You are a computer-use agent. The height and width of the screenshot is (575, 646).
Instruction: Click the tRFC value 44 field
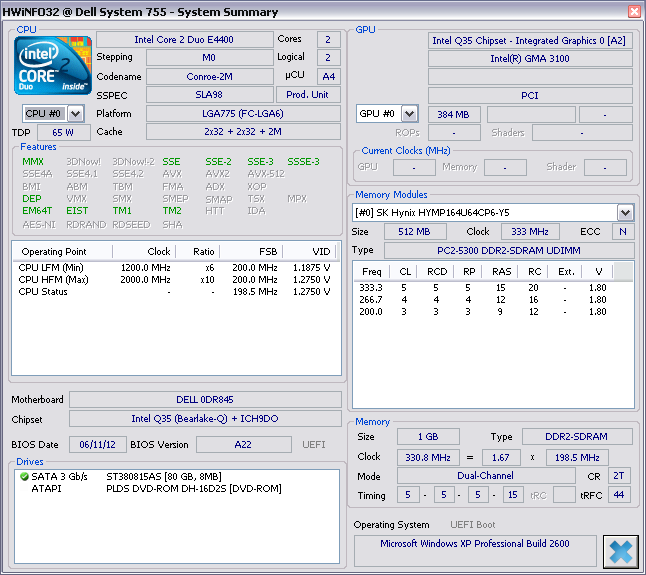[x=619, y=495]
